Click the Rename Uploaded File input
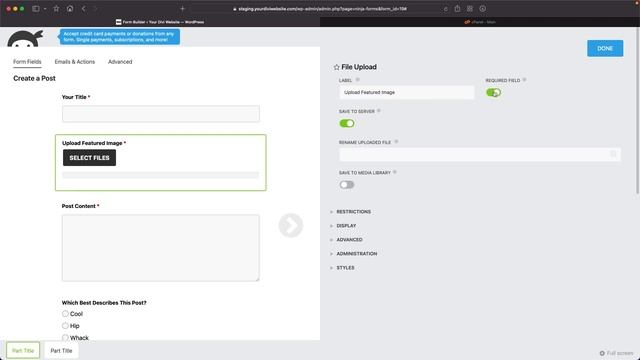 coord(480,154)
